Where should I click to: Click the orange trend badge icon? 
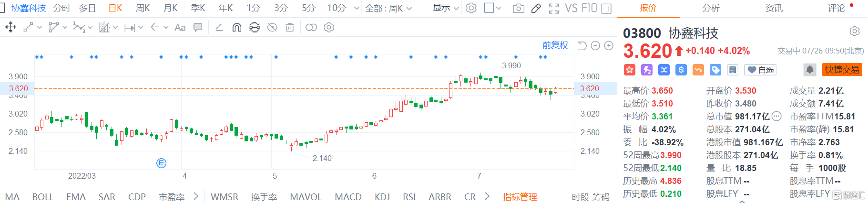[698, 70]
